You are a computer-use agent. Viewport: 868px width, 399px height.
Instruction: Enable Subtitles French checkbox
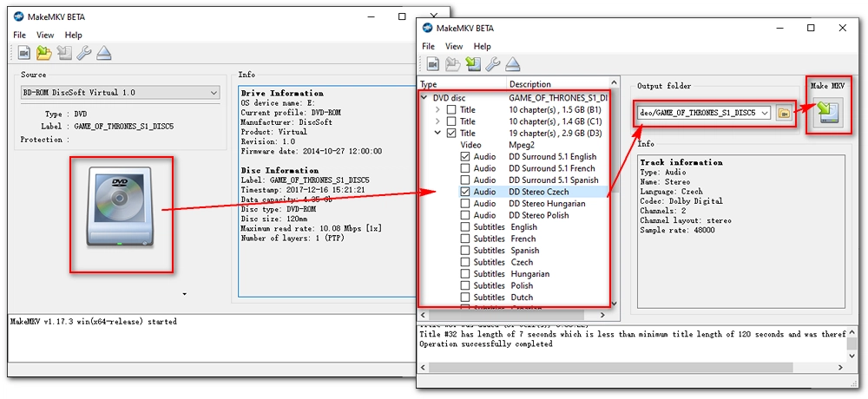[465, 239]
